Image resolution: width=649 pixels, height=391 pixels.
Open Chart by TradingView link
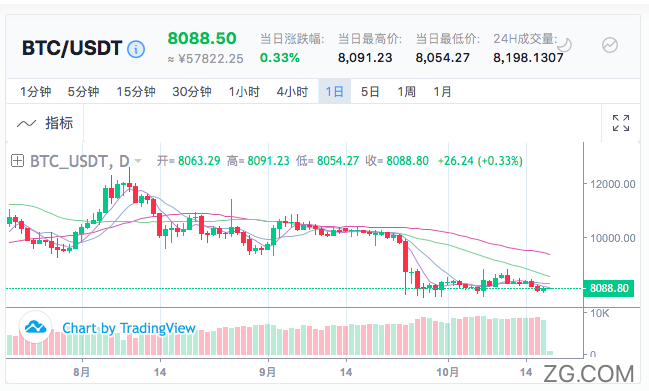coord(129,328)
